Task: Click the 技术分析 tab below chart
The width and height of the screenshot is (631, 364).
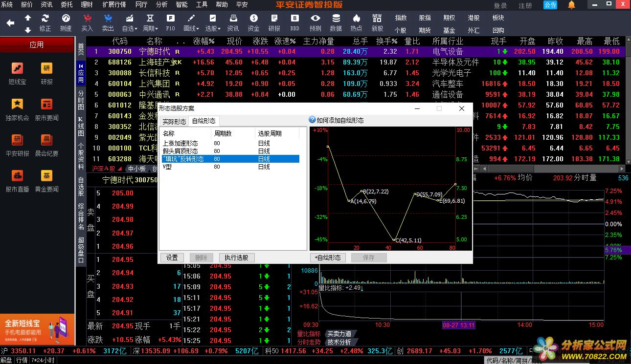Action: tap(339, 342)
